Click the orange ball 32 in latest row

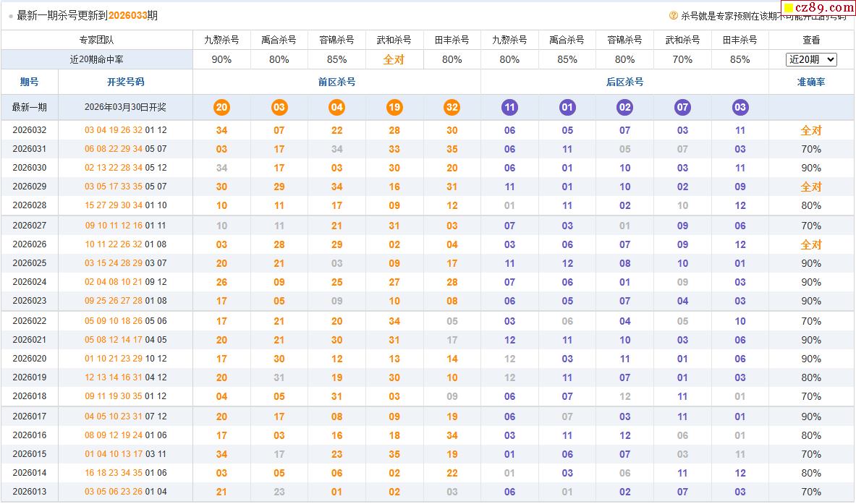tap(452, 108)
